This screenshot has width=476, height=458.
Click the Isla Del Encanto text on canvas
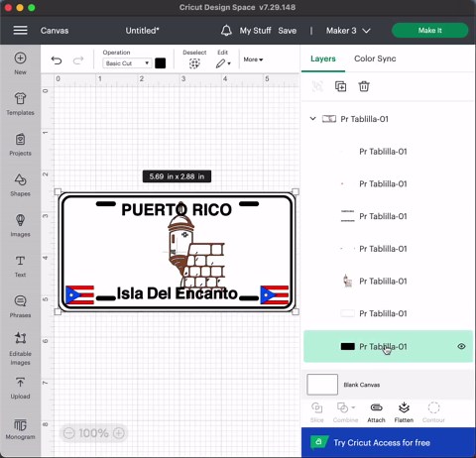coord(177,293)
